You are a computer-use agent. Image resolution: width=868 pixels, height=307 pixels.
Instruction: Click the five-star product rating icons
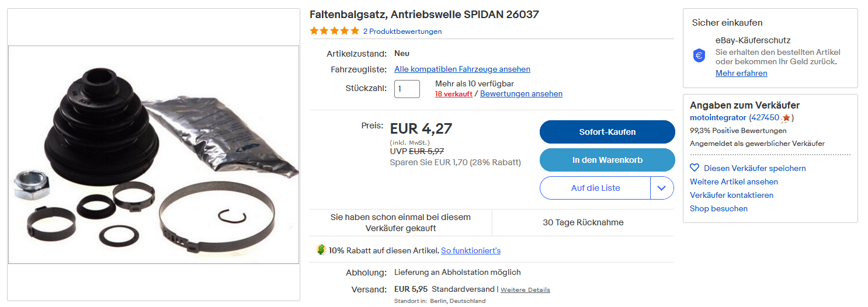point(334,31)
